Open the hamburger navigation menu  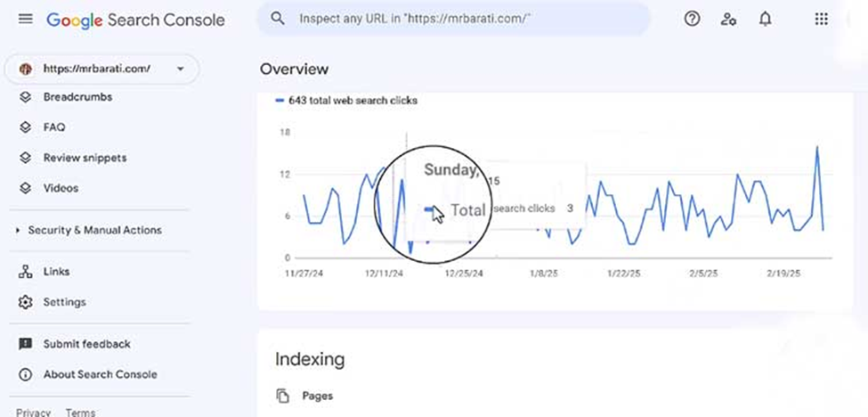[x=26, y=20]
